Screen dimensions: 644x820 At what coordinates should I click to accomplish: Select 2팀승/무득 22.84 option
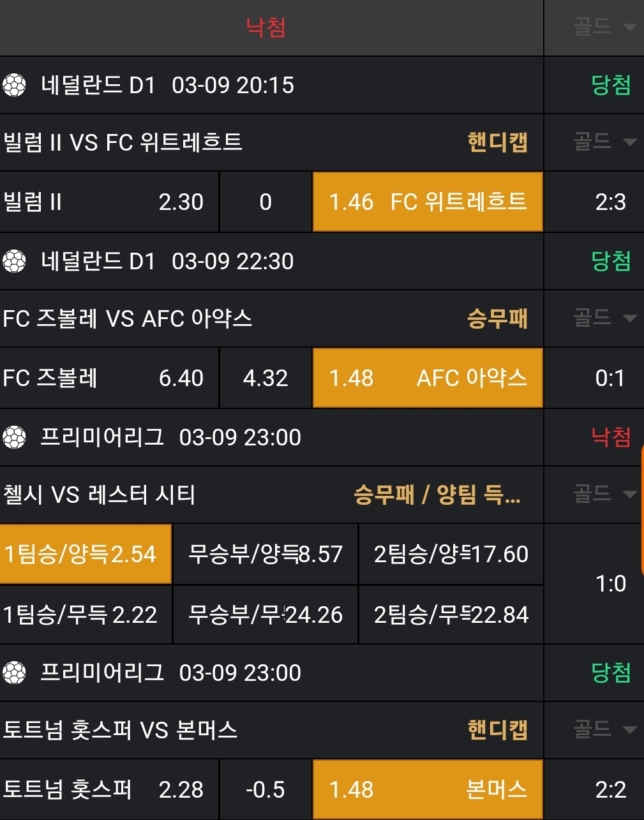451,615
